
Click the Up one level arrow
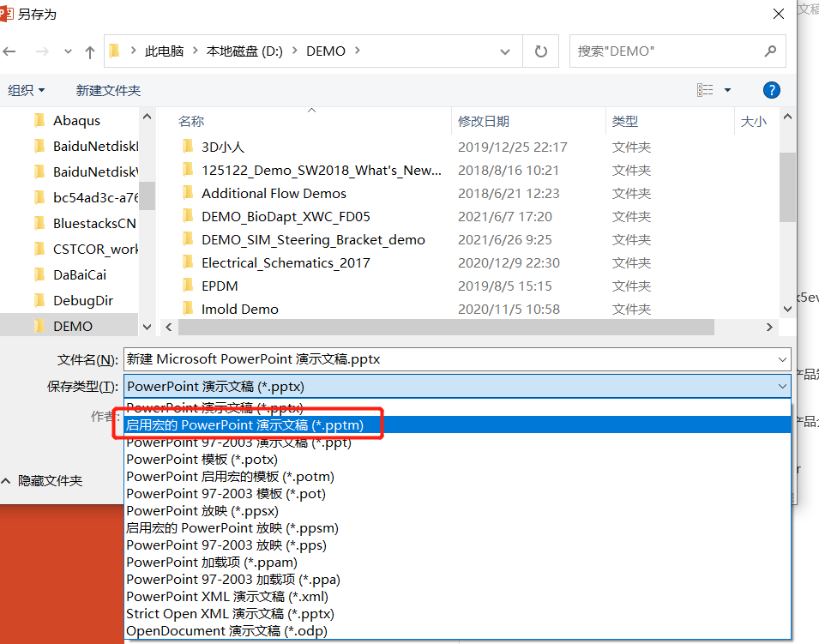89,51
